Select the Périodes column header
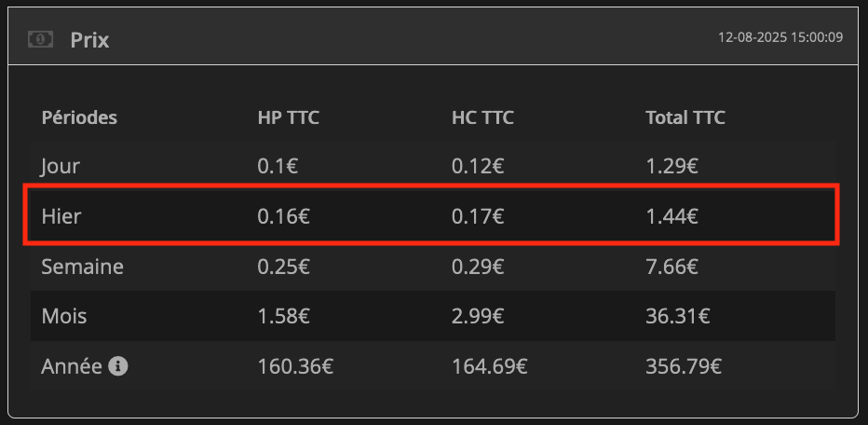Image resolution: width=868 pixels, height=425 pixels. pyautogui.click(x=79, y=117)
